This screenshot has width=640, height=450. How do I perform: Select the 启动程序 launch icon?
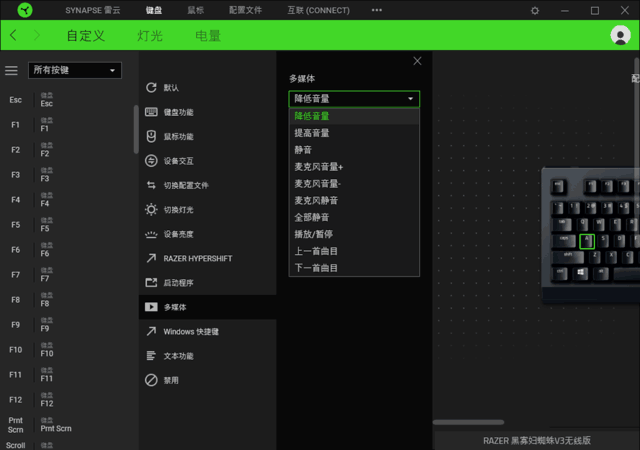tap(151, 283)
